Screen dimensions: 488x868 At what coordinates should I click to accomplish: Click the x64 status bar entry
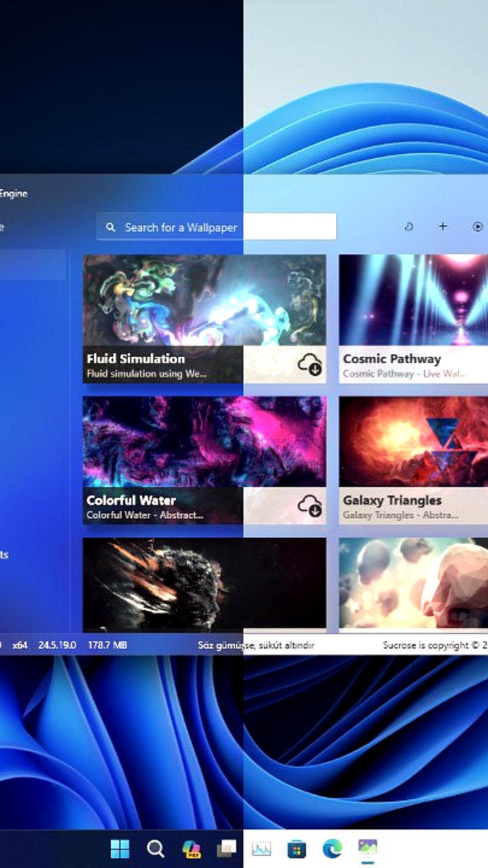20,645
